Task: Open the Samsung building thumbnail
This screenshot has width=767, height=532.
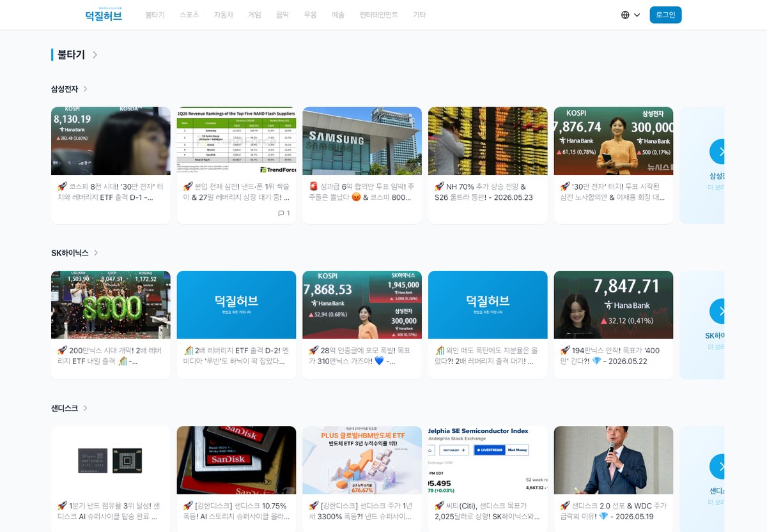Action: 362,141
